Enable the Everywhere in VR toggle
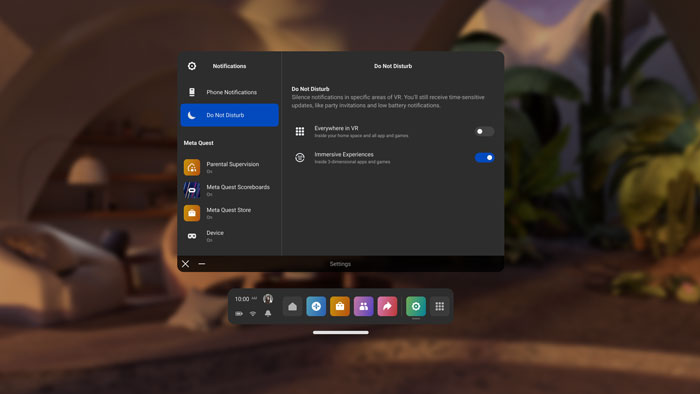The height and width of the screenshot is (394, 700). (x=484, y=131)
